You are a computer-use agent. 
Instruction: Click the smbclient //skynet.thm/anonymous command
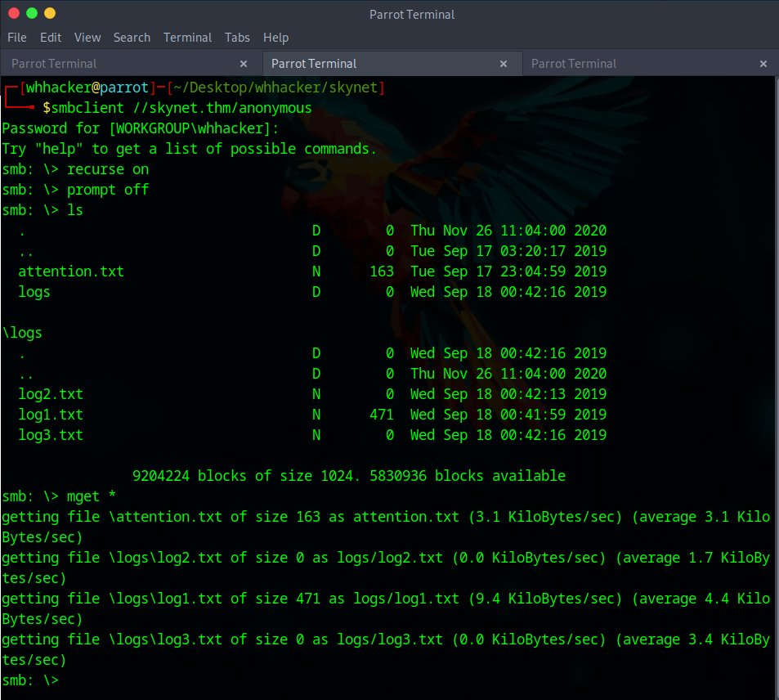(x=181, y=108)
